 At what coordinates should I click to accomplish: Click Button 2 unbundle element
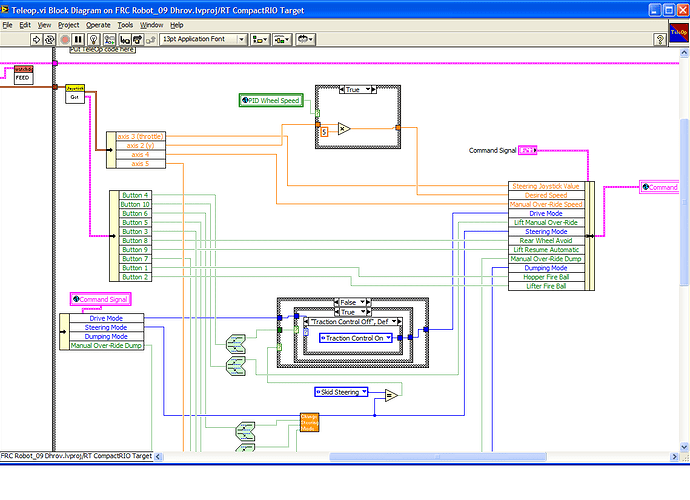click(135, 277)
